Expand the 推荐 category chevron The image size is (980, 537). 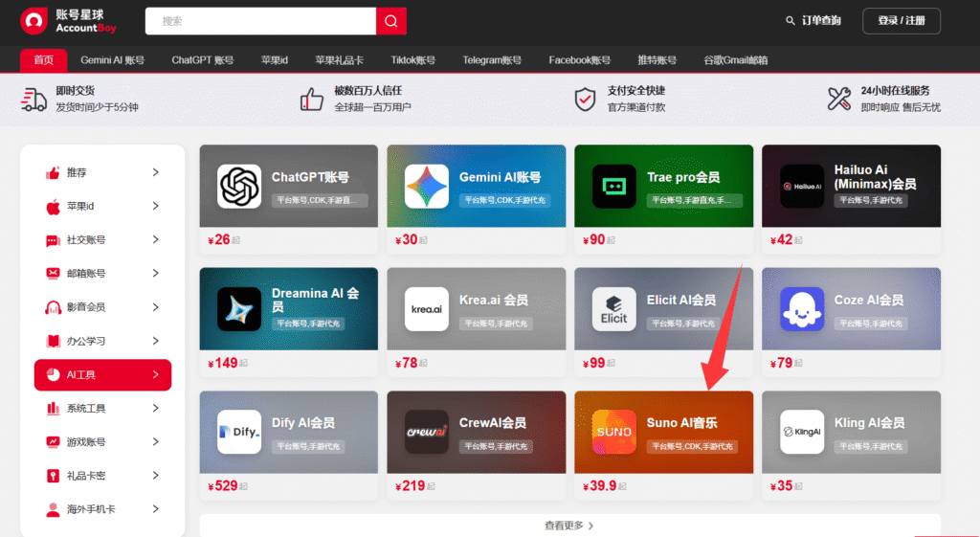(x=156, y=172)
